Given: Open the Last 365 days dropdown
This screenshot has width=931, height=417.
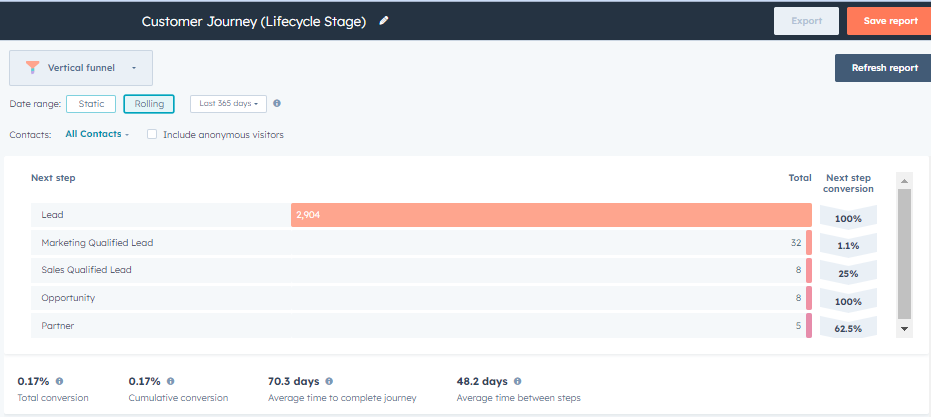Looking at the screenshot, I should coord(228,103).
